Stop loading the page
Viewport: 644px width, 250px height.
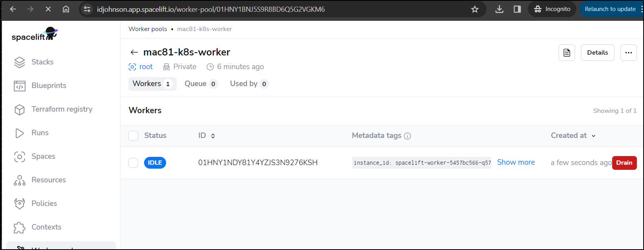click(x=48, y=9)
